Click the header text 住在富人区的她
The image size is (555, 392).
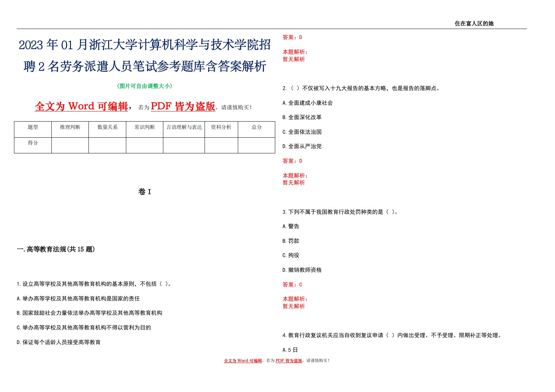pyautogui.click(x=474, y=23)
